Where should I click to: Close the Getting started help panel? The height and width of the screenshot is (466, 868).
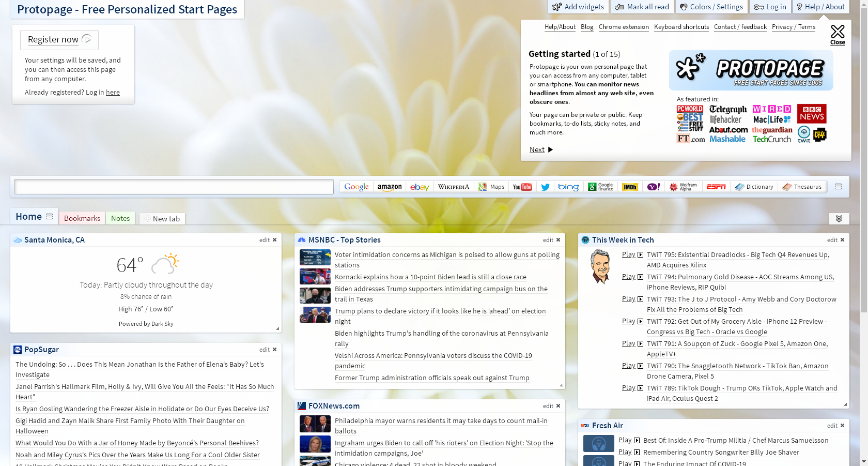pyautogui.click(x=838, y=35)
